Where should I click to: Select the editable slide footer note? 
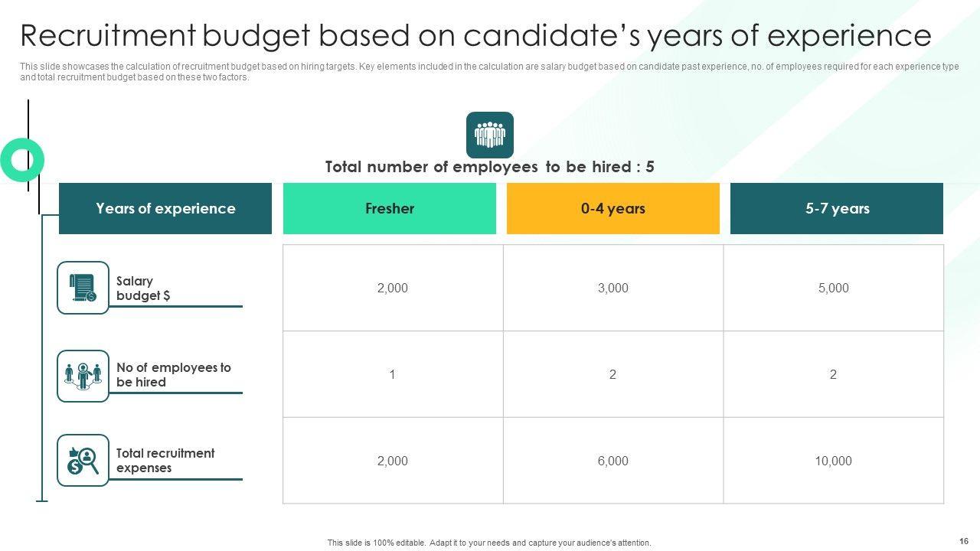coord(489,543)
